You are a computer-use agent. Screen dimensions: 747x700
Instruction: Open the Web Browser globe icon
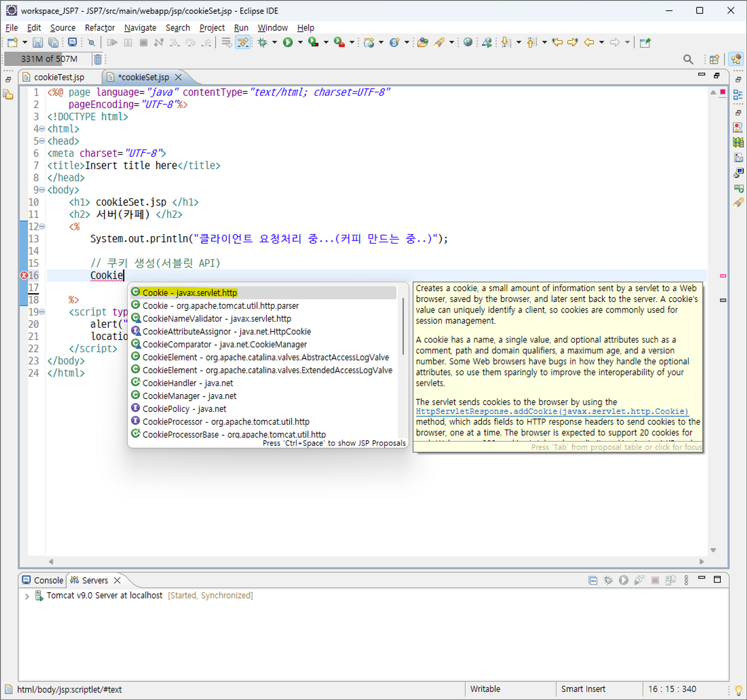(468, 42)
